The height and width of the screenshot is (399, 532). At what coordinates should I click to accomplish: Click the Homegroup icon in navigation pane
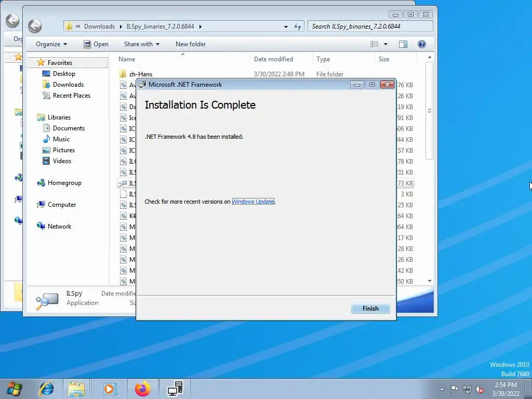(x=41, y=182)
